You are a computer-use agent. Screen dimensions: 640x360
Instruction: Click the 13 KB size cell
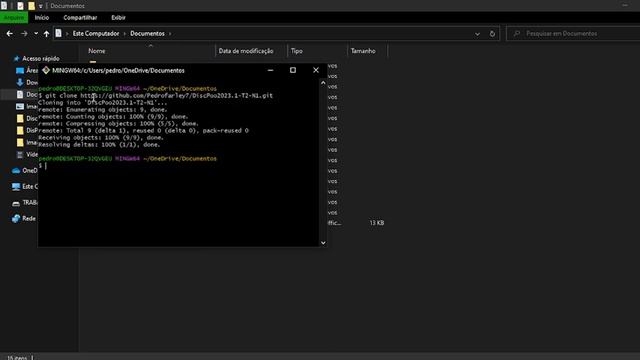click(376, 223)
